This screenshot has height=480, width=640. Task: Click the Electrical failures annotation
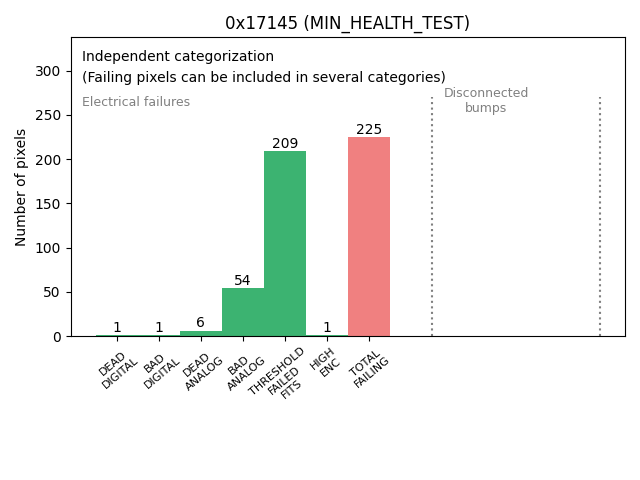coord(136,102)
